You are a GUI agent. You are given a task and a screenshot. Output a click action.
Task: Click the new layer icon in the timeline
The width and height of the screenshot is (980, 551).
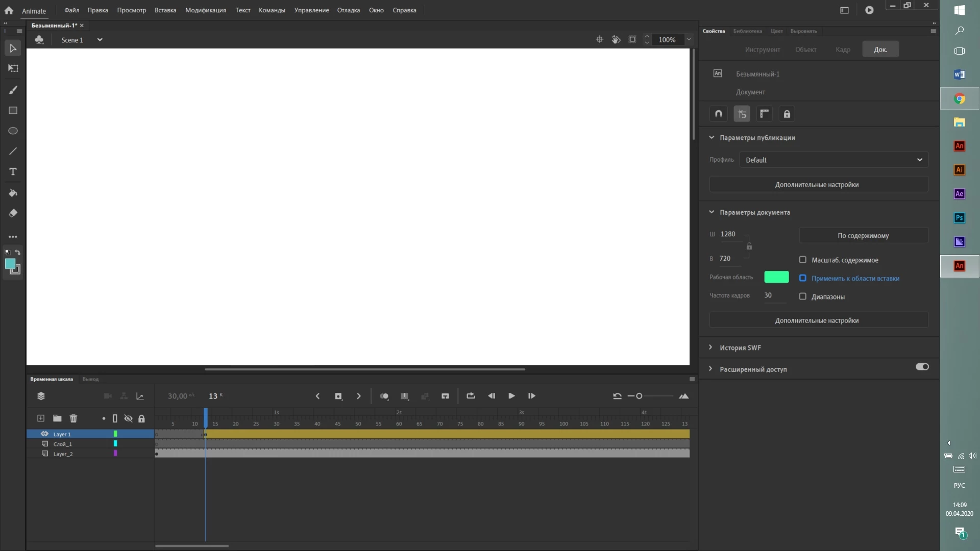41,418
